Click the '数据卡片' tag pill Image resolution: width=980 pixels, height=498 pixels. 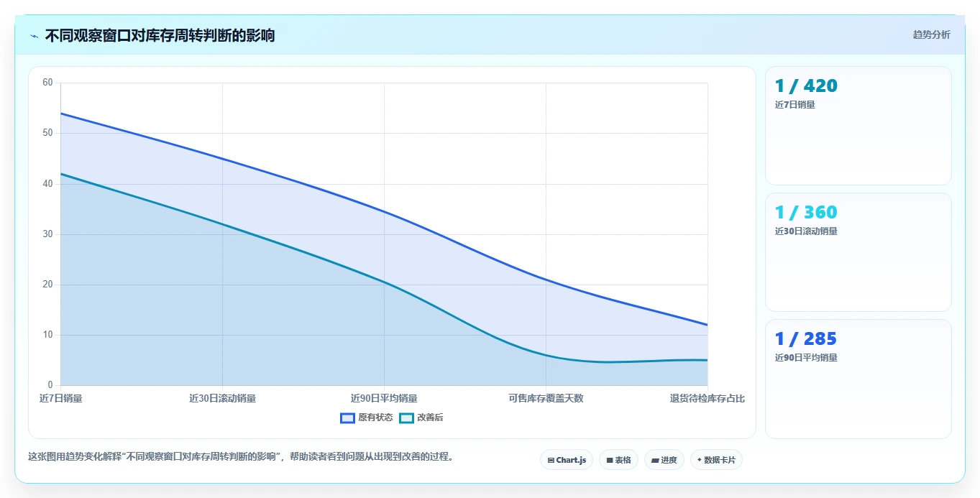click(716, 460)
